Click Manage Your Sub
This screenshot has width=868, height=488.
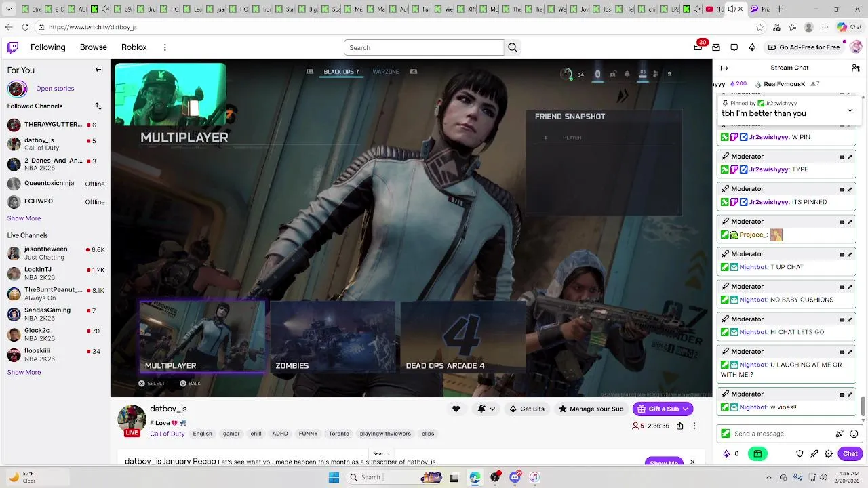(x=591, y=409)
